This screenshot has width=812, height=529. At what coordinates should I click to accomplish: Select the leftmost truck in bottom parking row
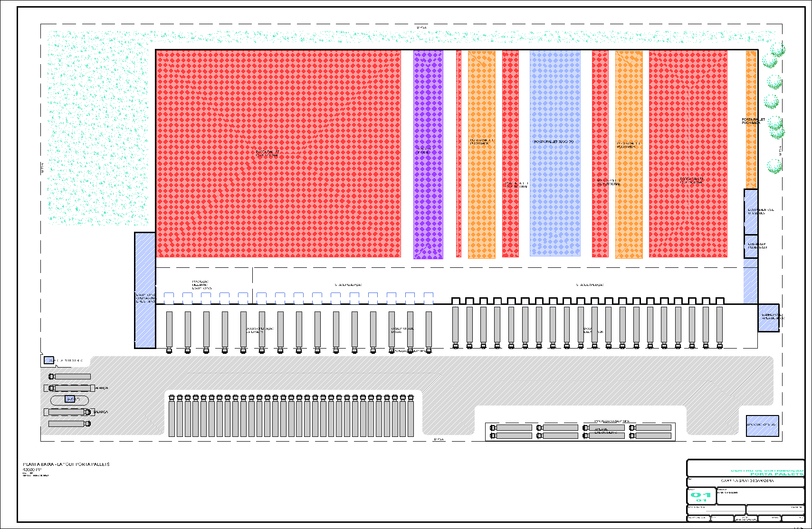(x=172, y=416)
